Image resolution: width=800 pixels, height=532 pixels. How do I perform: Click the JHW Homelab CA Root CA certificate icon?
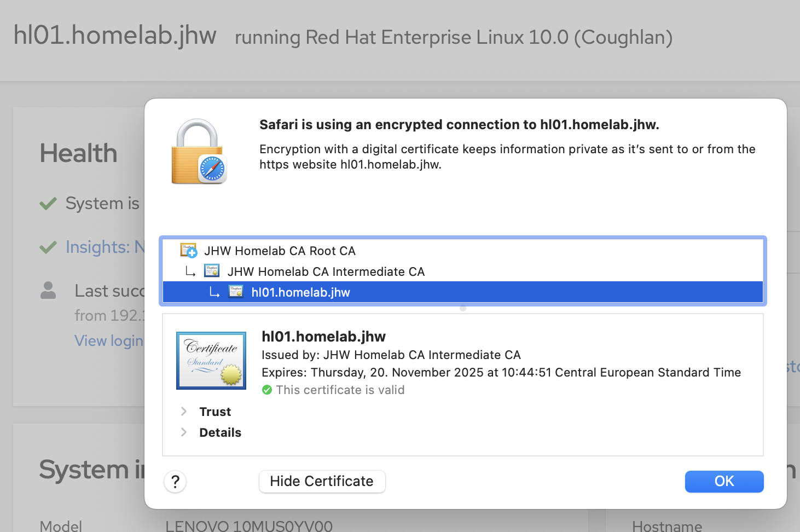point(188,251)
